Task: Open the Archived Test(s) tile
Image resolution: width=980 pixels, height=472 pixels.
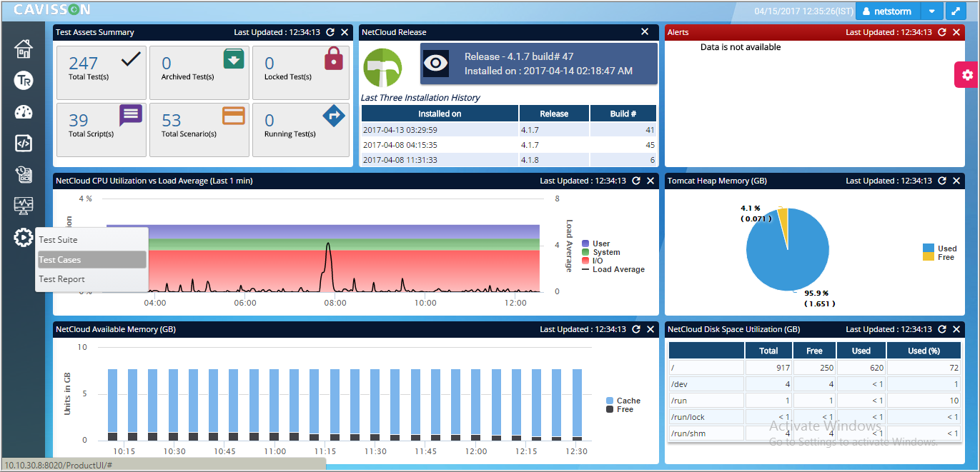Action: point(199,73)
